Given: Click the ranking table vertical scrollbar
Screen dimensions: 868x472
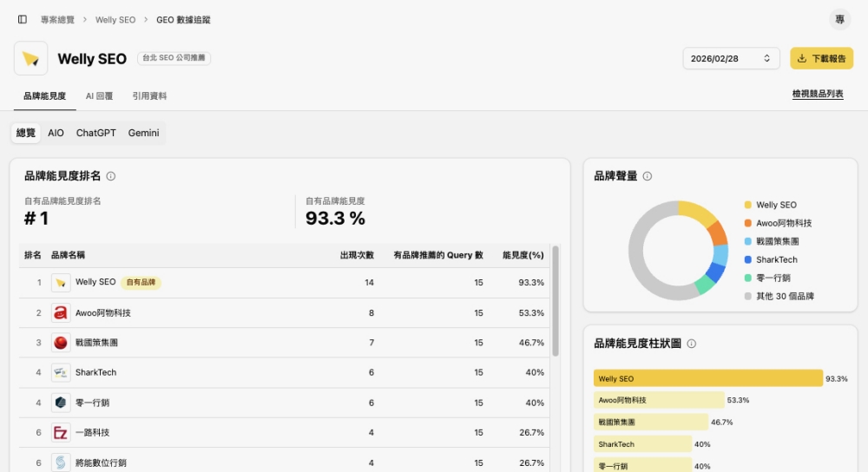Looking at the screenshot, I should coord(556,299).
